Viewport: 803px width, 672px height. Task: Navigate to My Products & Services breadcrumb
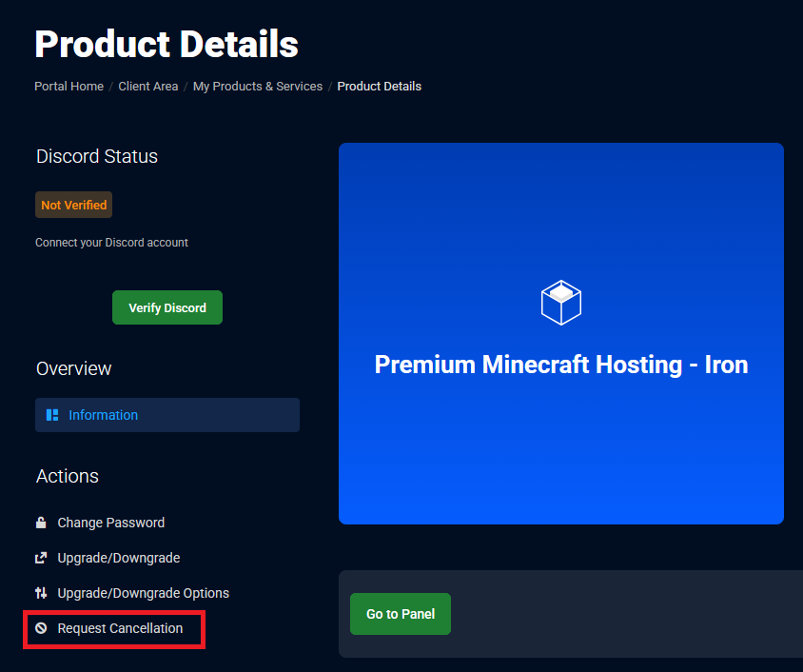pos(258,87)
